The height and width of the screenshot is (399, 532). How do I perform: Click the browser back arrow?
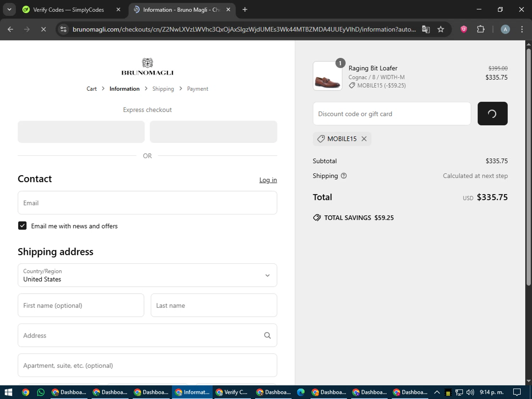[x=10, y=29]
